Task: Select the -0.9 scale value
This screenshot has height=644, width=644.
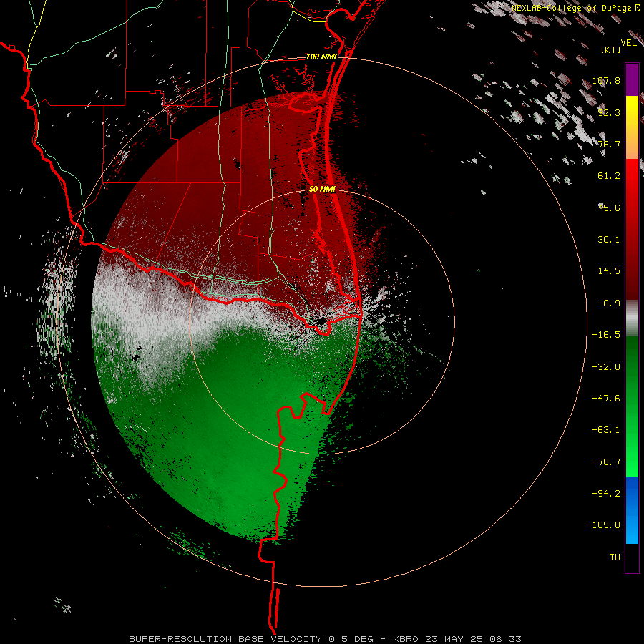Action: click(x=609, y=303)
